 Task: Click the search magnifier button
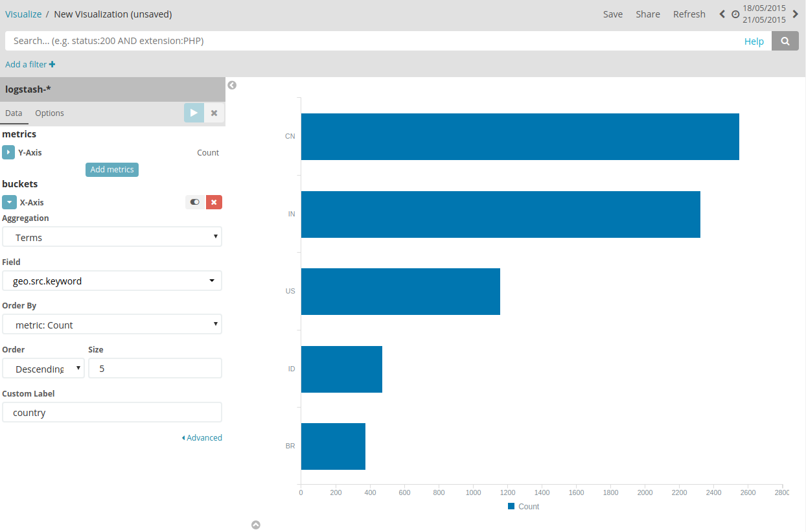pos(785,41)
